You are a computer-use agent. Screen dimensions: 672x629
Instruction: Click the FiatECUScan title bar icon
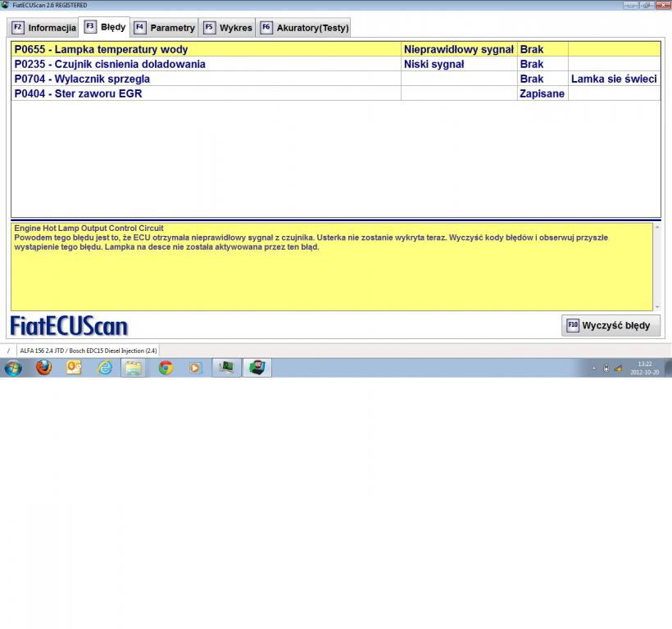click(x=5, y=5)
